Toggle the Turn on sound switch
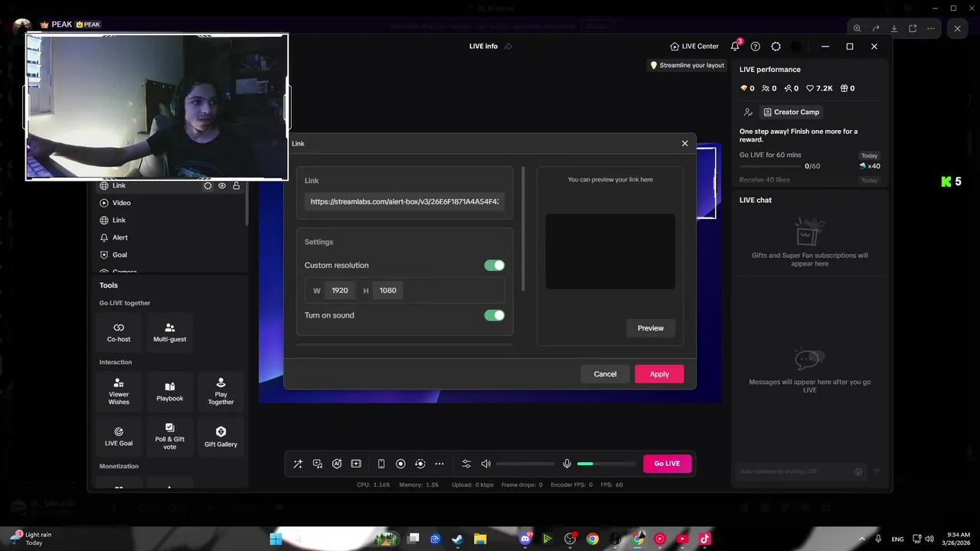 click(495, 315)
